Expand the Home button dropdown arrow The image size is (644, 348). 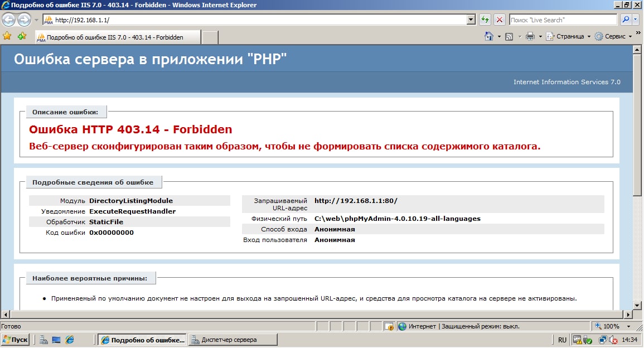[499, 37]
